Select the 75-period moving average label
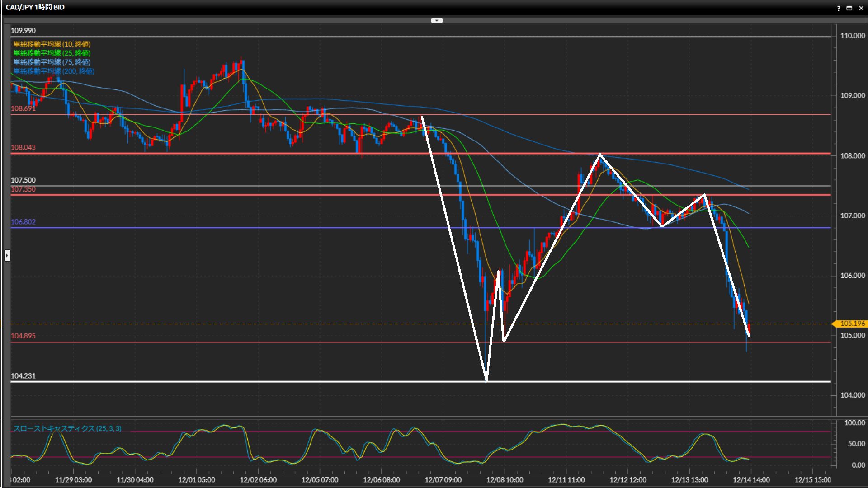 click(52, 62)
